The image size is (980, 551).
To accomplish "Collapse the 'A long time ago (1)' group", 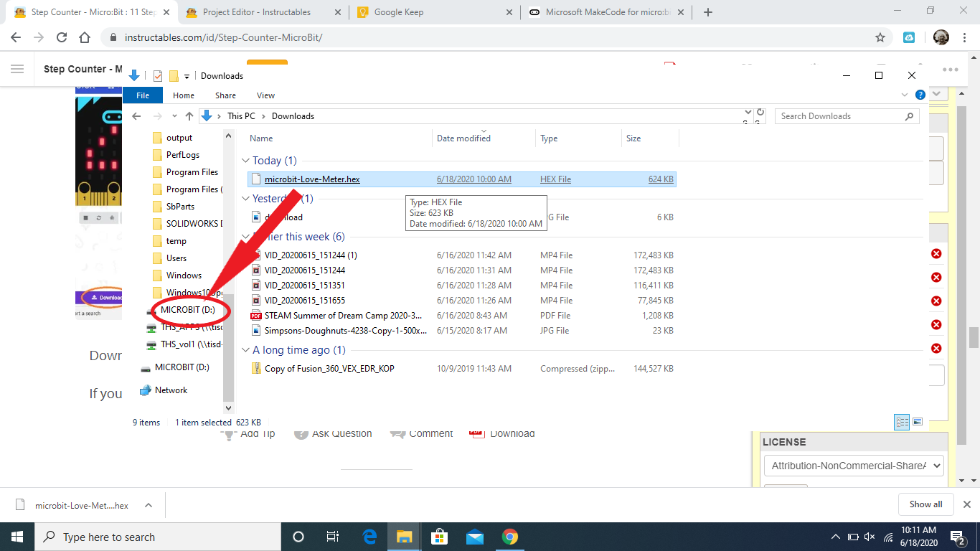I will tap(246, 350).
